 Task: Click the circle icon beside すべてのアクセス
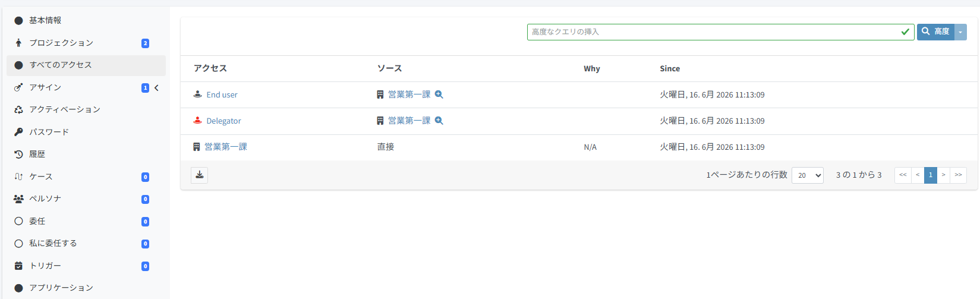click(18, 65)
